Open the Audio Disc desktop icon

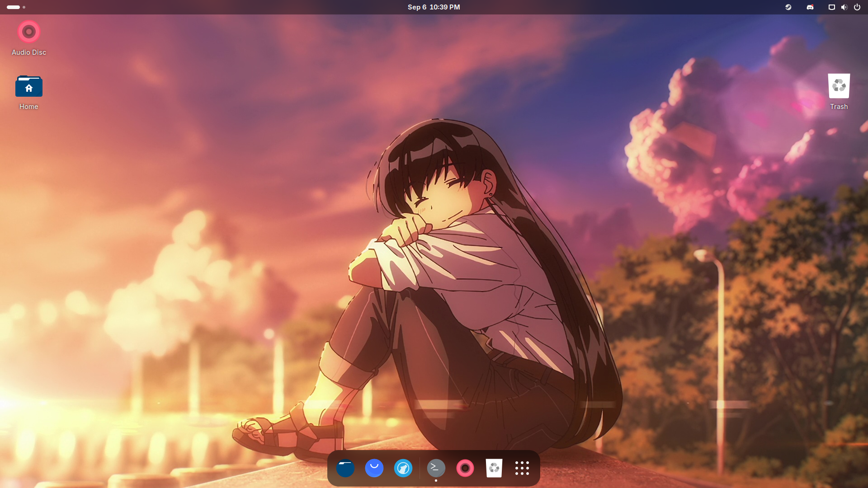pyautogui.click(x=28, y=38)
